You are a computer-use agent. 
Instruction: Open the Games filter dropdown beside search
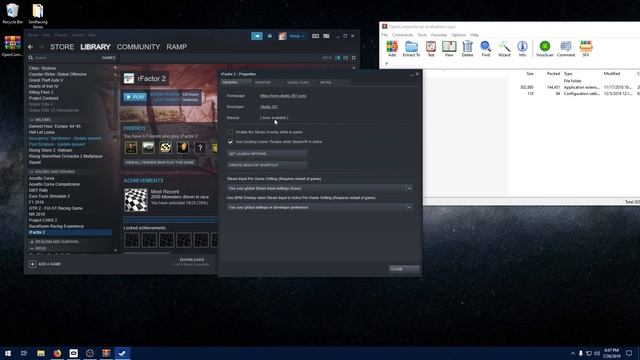point(108,58)
